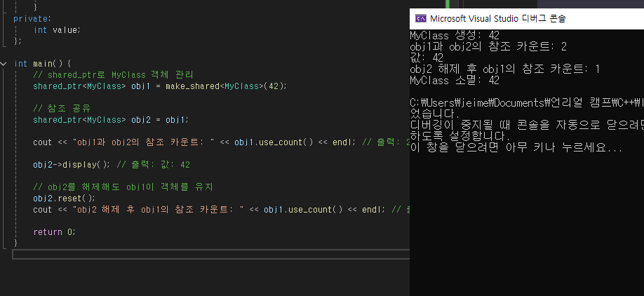
Task: Click the line 'shared_ptr<MyClass> obj2 = obj1;'
Action: [x=111, y=120]
